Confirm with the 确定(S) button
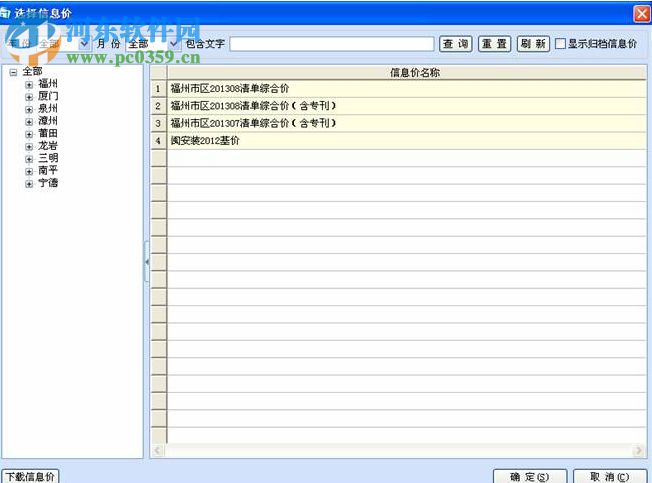Screen dimensions: 652x483 click(530, 476)
